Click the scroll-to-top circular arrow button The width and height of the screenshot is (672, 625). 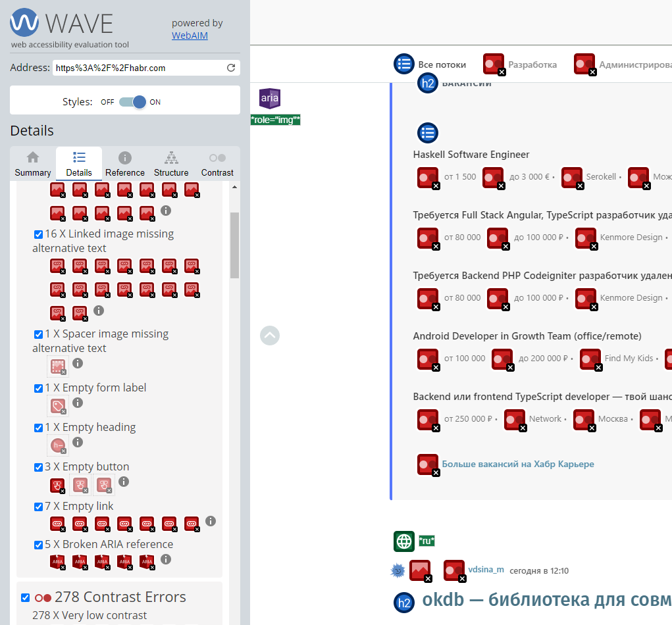pos(270,336)
